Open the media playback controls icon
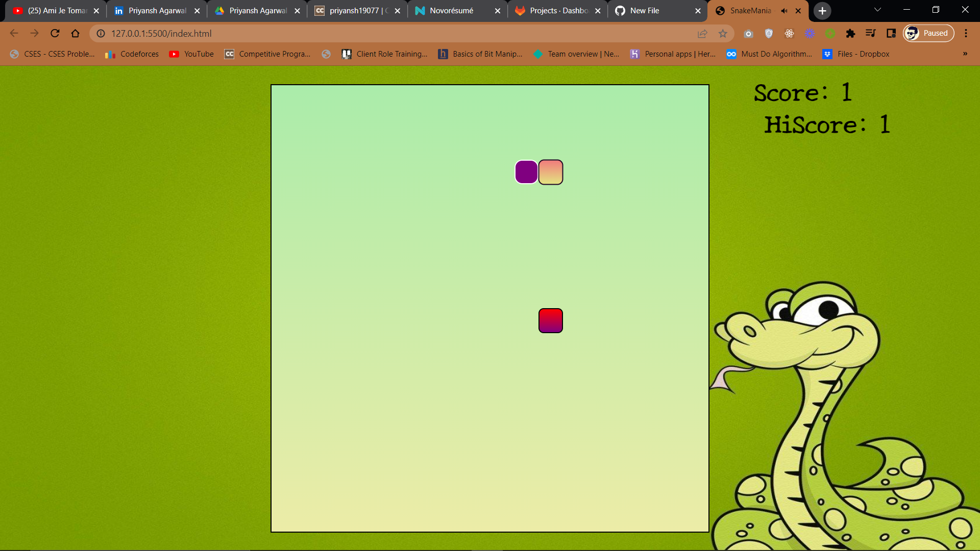This screenshot has height=551, width=980. coord(871,33)
